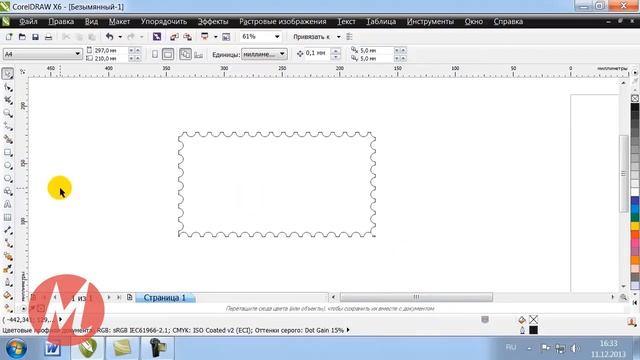
Task: Create a new document
Action: point(9,37)
